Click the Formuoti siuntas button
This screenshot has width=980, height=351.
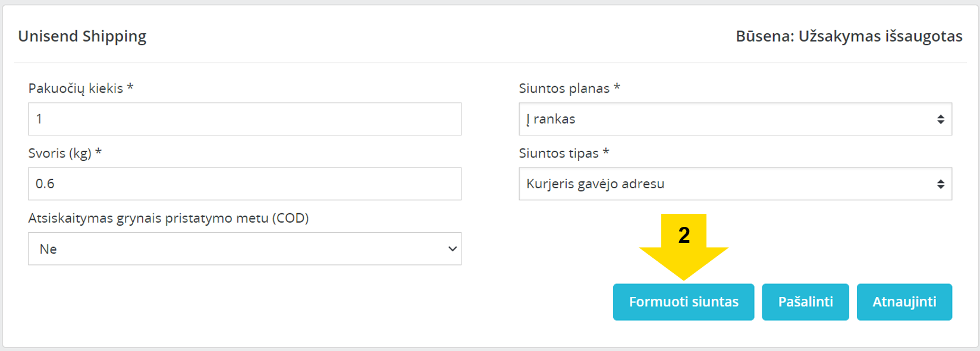point(683,302)
